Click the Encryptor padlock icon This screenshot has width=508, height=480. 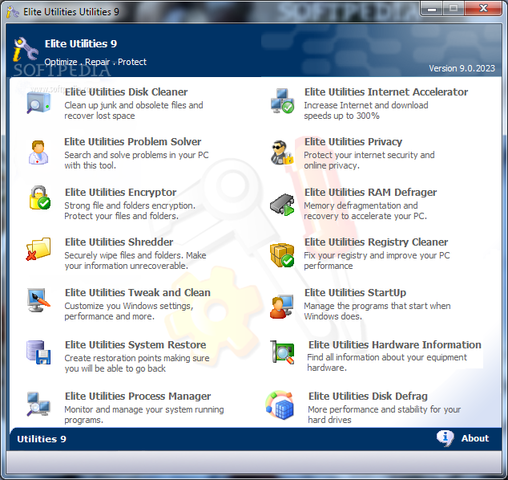click(x=39, y=198)
